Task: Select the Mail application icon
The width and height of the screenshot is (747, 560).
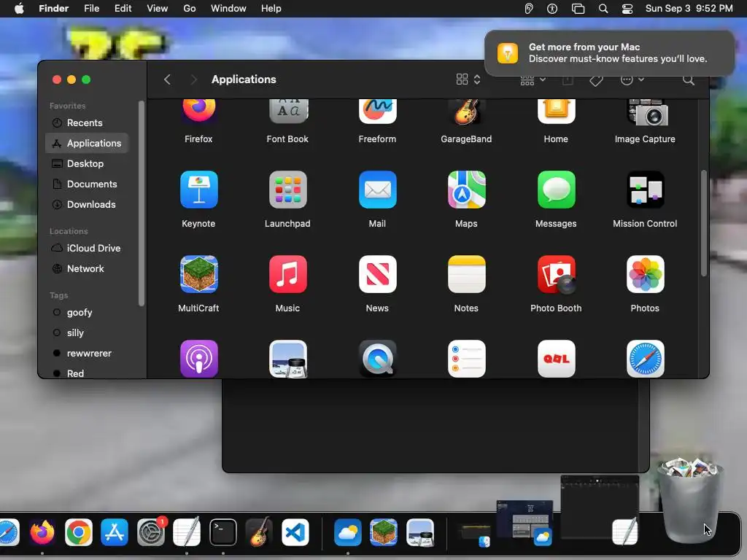Action: point(377,190)
